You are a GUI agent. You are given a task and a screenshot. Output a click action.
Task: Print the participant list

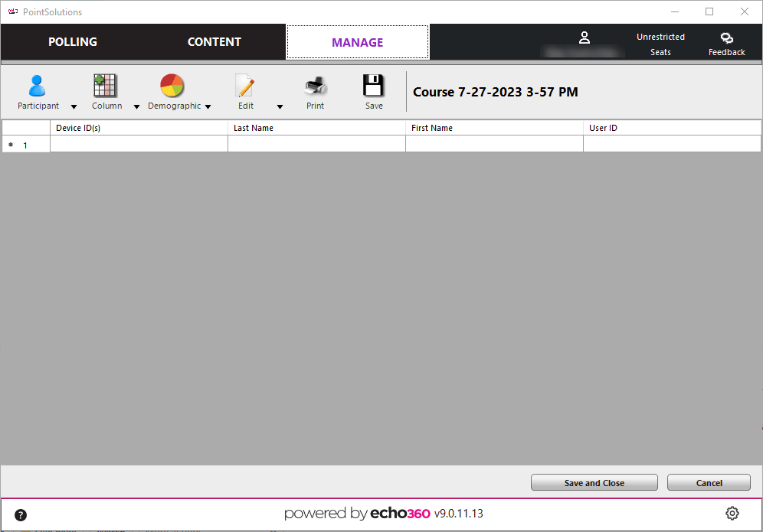tap(314, 86)
